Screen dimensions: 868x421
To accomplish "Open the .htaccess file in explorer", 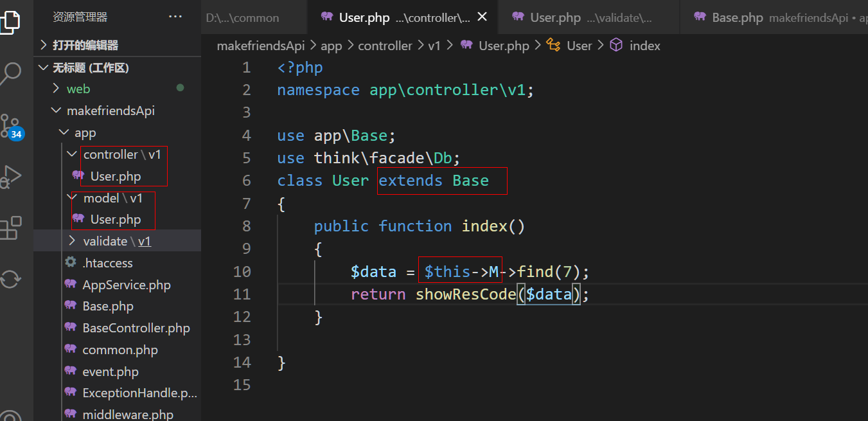I will point(107,263).
